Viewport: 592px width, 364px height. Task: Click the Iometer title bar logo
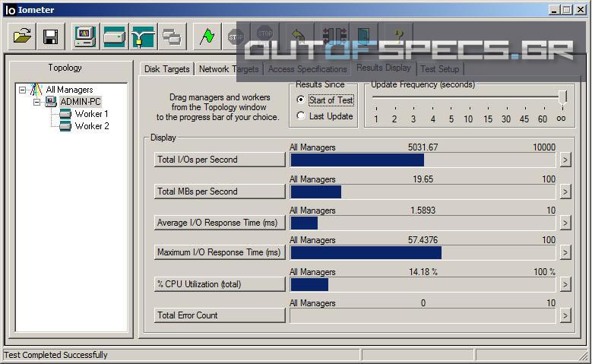click(10, 10)
